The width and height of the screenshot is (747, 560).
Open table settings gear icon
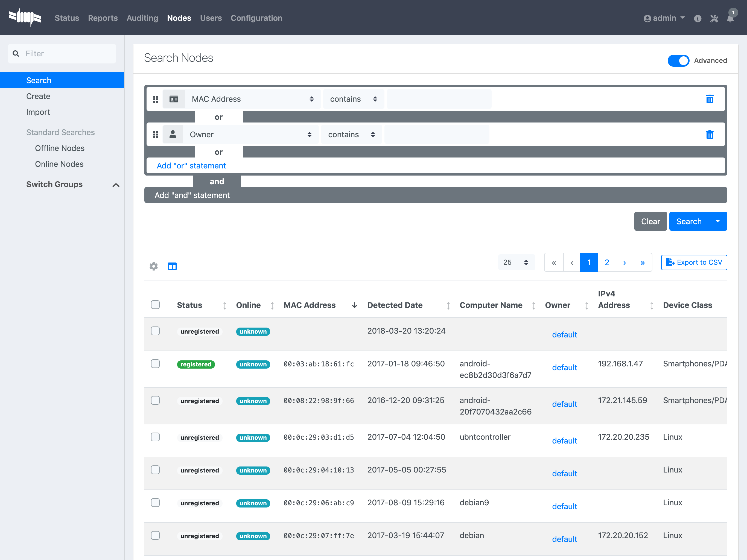click(154, 267)
